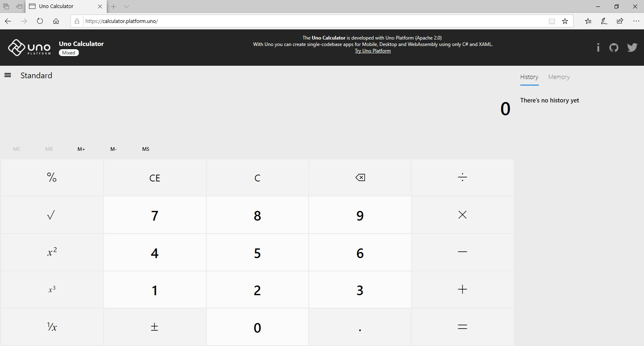644x346 pixels.
Task: Click the MR memory recall button
Action: (x=49, y=149)
